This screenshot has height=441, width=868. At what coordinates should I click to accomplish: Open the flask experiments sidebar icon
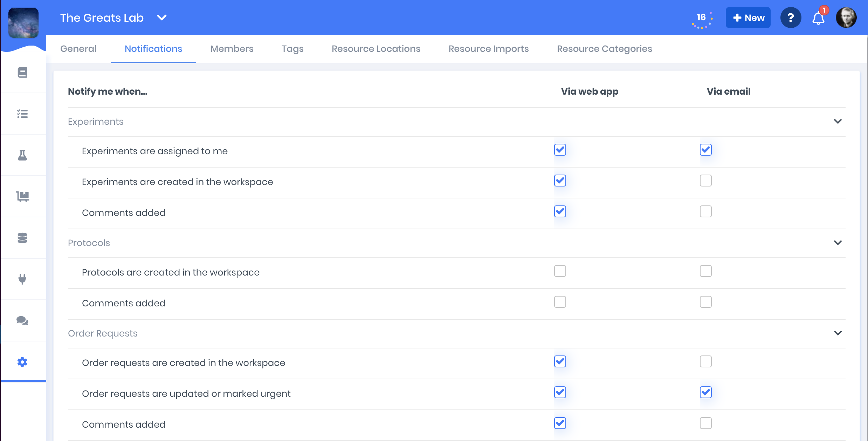(22, 155)
